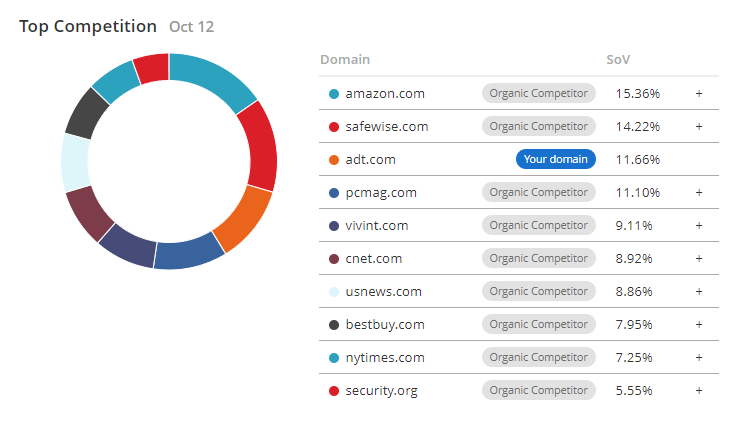Click the plus icon beside bestbuy.com
747x427 pixels.
[x=699, y=325]
